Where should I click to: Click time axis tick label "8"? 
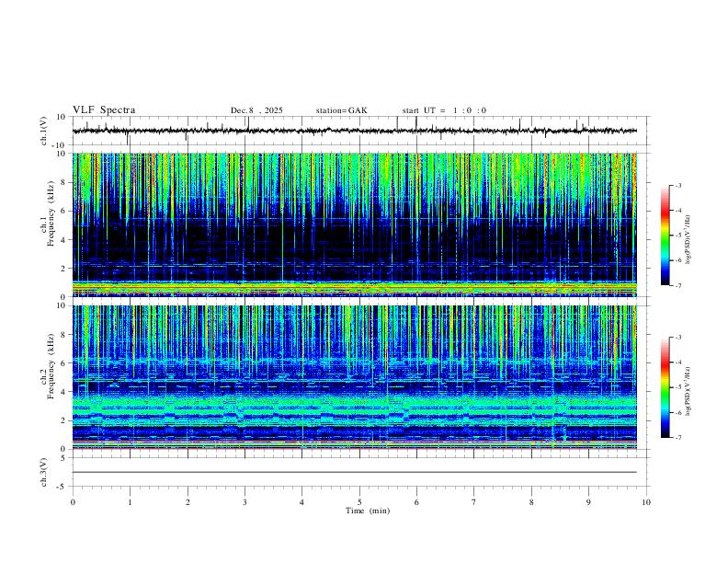(531, 502)
